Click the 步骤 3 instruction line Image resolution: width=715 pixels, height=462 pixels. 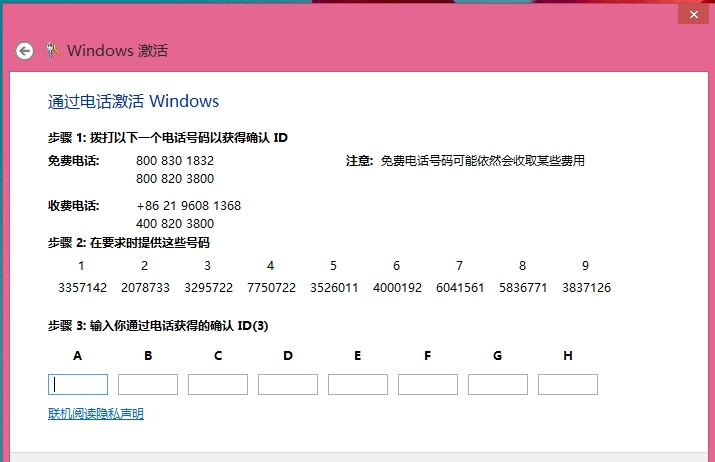(x=158, y=326)
